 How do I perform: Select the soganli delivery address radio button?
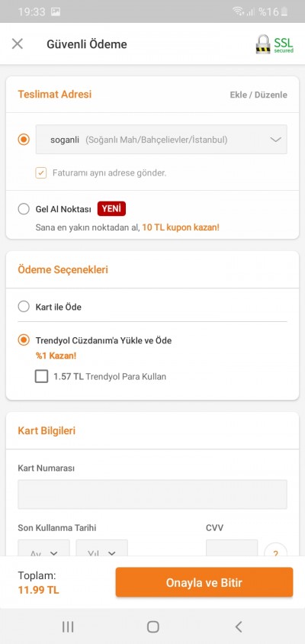(24, 140)
